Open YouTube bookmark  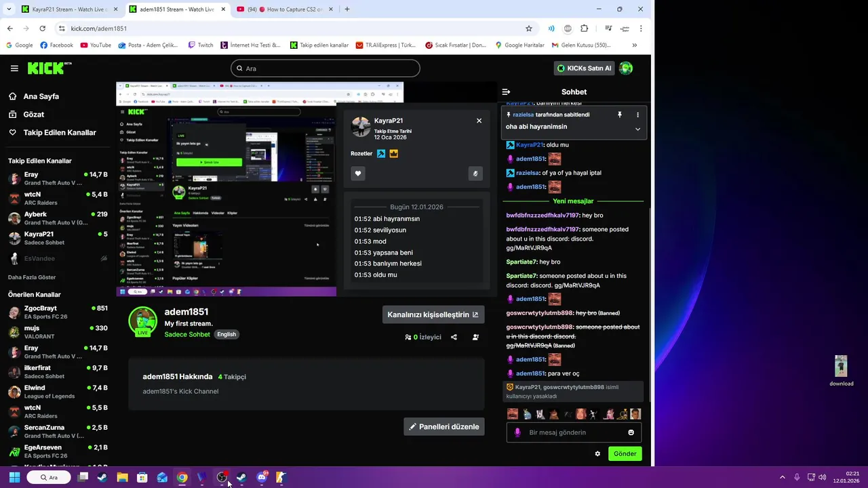[x=96, y=45]
